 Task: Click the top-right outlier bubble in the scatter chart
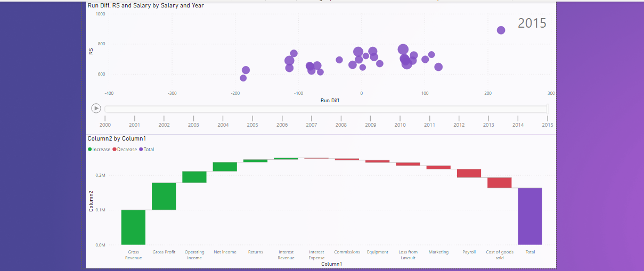click(501, 30)
